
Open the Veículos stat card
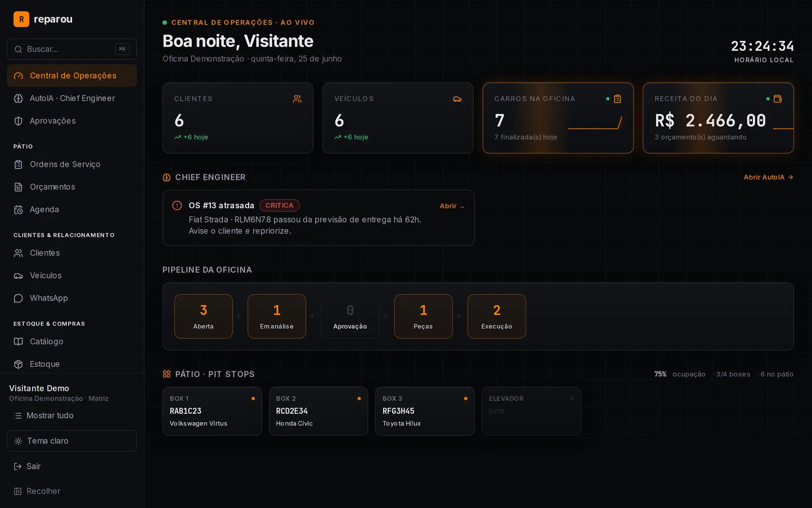(x=398, y=118)
